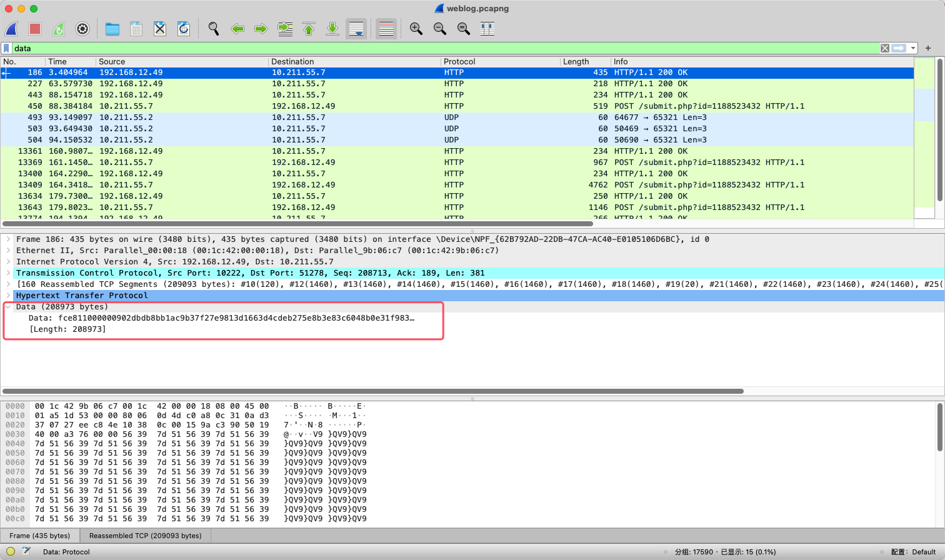Select the Data hex value line
Viewport: 945px width, 560px height.
pos(222,318)
